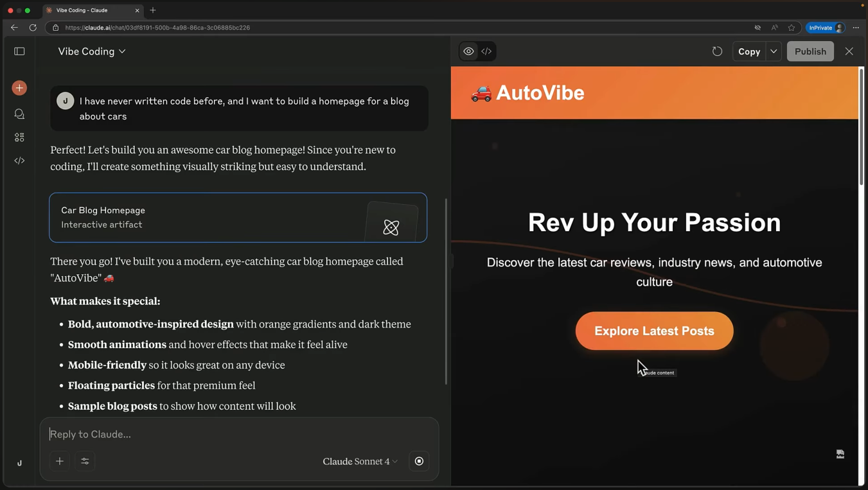
Task: Click the Publish button
Action: [x=810, y=51]
